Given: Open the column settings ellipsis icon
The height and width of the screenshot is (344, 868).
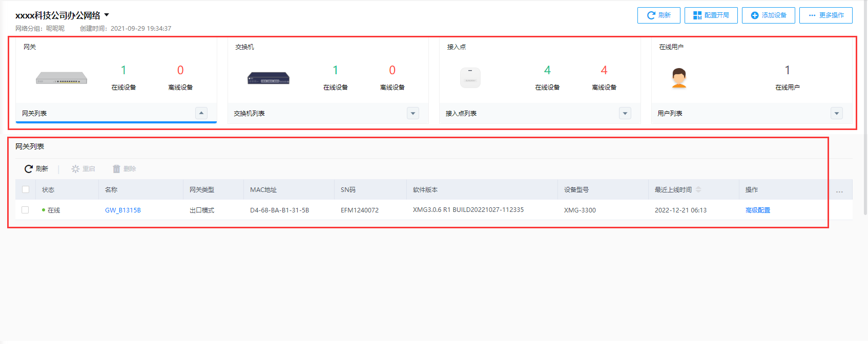Looking at the screenshot, I should 839,190.
